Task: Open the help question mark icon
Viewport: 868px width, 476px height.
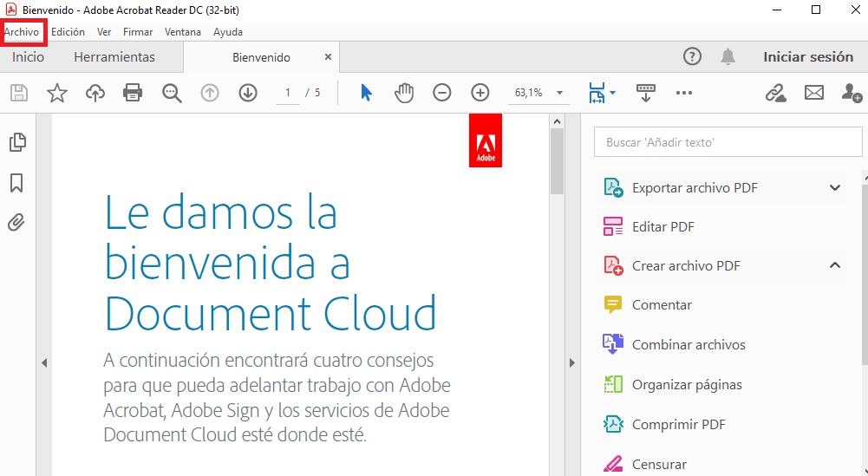Action: pos(692,56)
